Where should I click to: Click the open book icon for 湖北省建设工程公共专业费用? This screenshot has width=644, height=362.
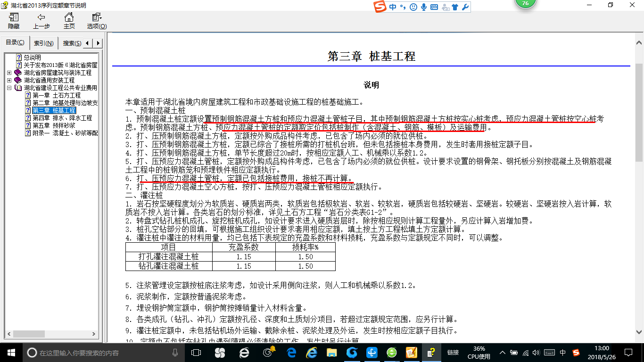(18, 88)
